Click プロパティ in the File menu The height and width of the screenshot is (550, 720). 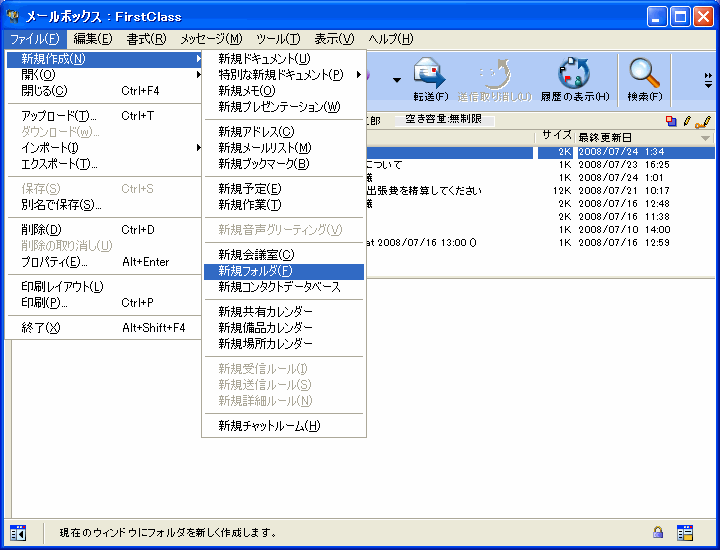pos(54,262)
